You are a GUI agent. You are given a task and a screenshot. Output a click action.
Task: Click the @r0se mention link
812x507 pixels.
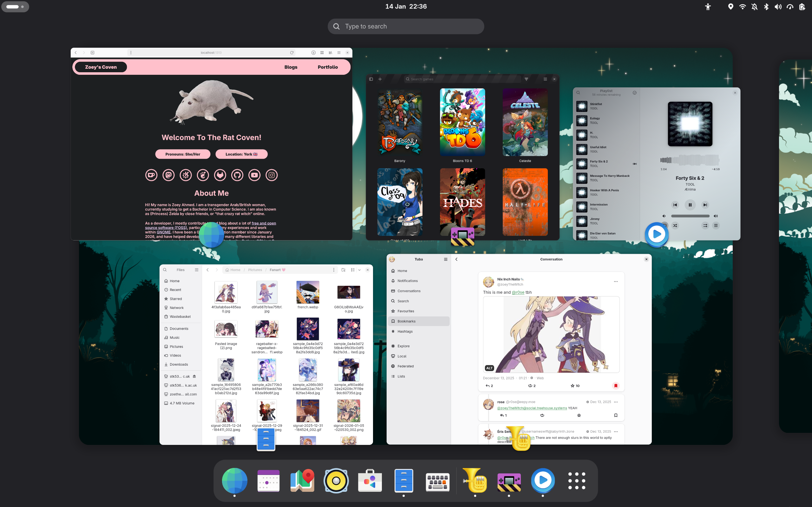click(x=518, y=292)
